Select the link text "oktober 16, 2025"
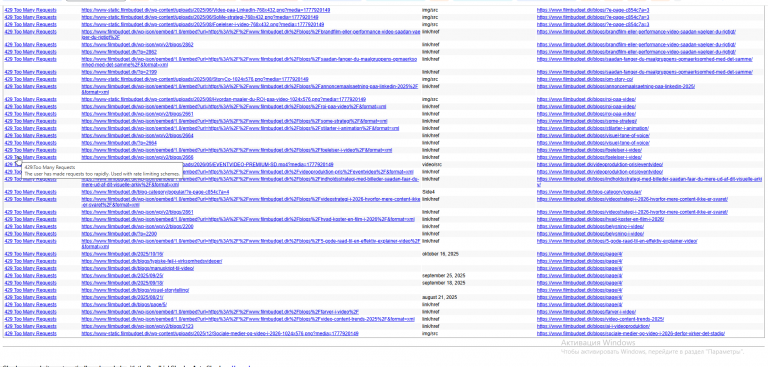 [440, 254]
